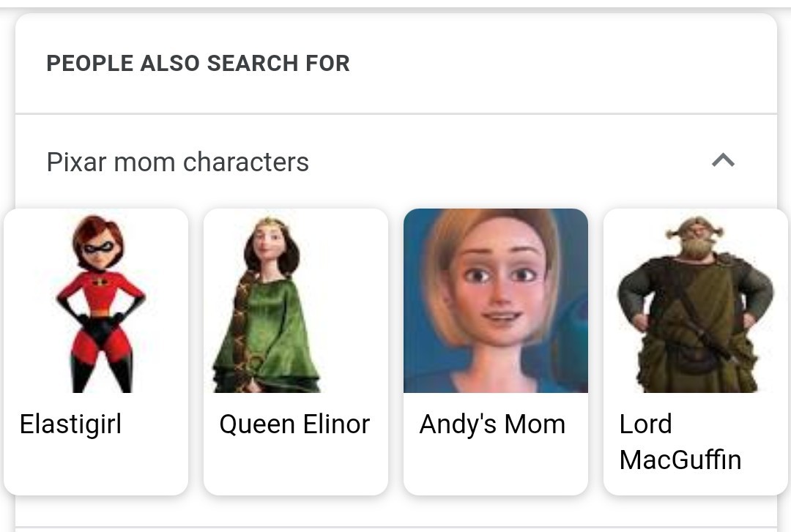Tap the white area of the Elastigirl card
This screenshot has width=791, height=532.
tap(97, 466)
